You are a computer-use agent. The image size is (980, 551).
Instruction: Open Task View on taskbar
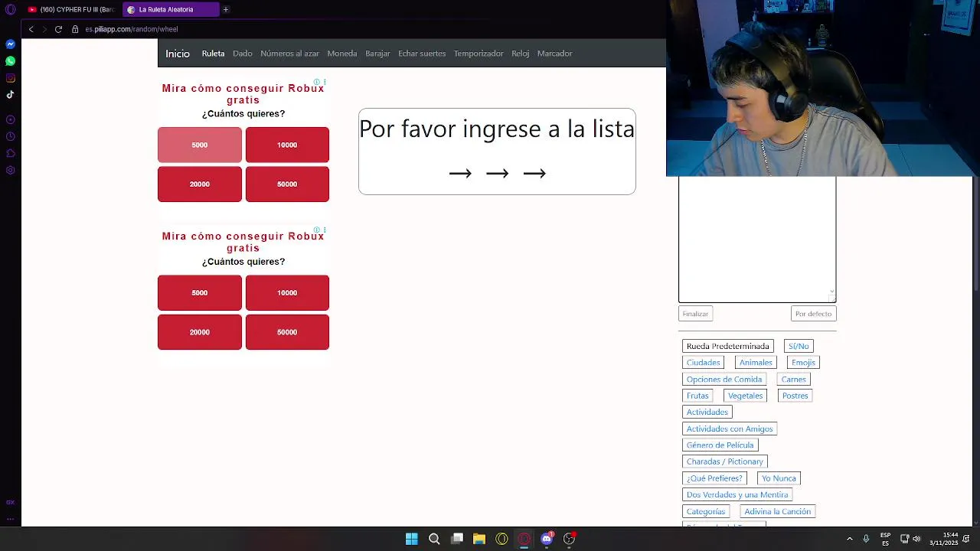tap(457, 539)
